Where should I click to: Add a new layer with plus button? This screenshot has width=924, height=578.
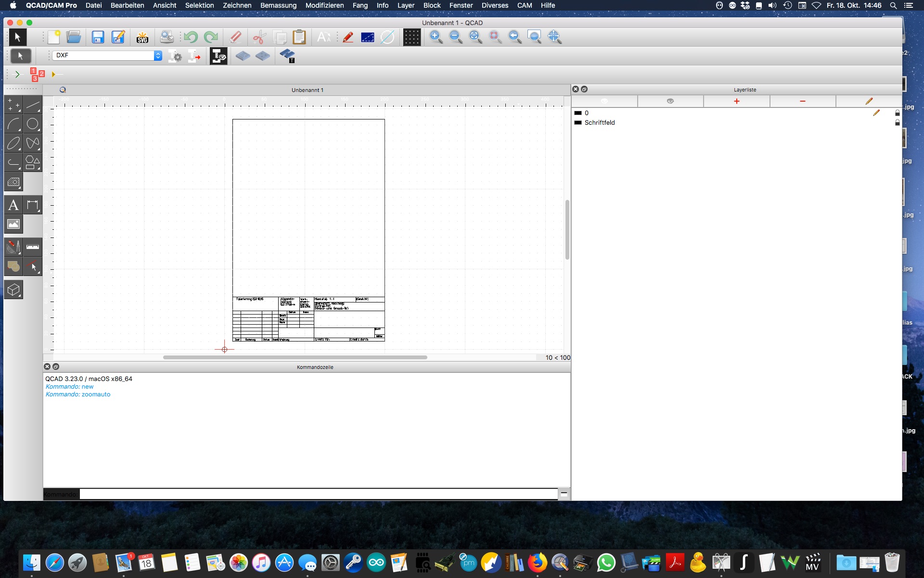coord(736,101)
